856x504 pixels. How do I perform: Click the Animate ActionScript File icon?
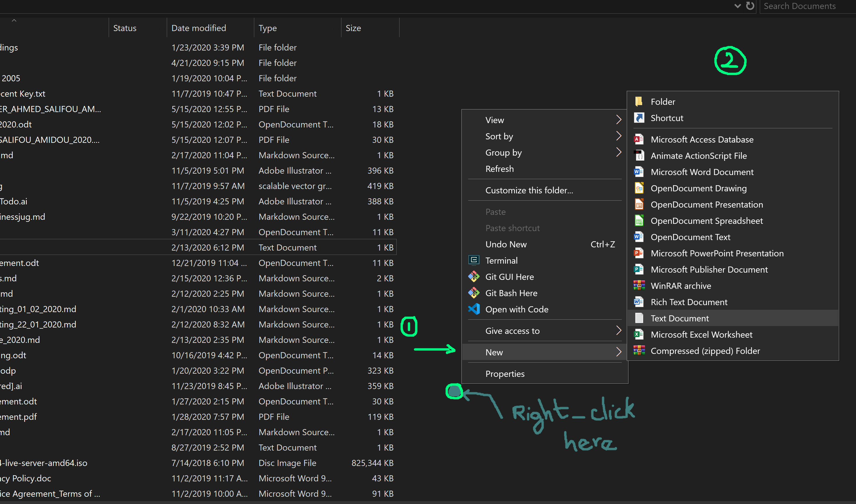point(639,156)
